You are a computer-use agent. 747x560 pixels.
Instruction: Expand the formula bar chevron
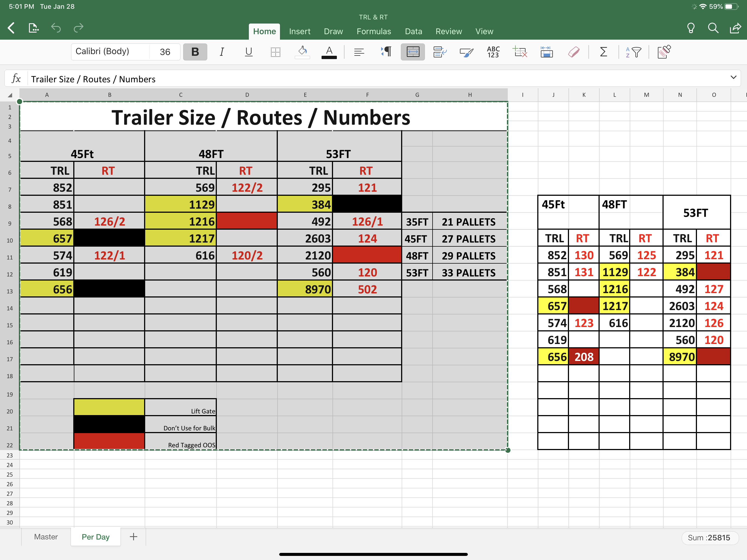coord(733,77)
